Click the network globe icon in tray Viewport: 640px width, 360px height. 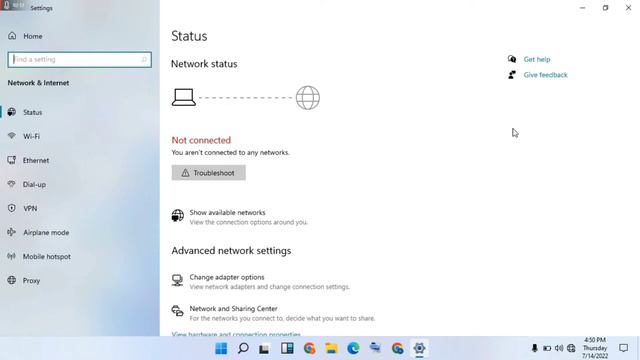point(571,348)
